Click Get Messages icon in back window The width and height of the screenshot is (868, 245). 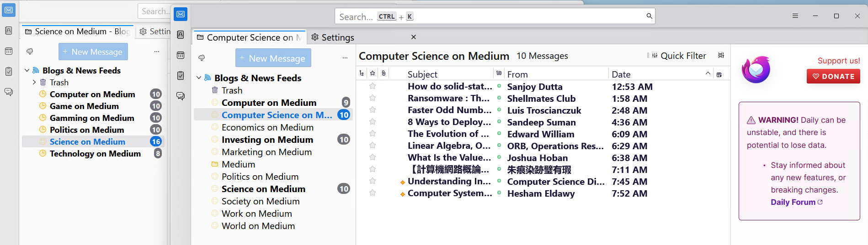[30, 52]
